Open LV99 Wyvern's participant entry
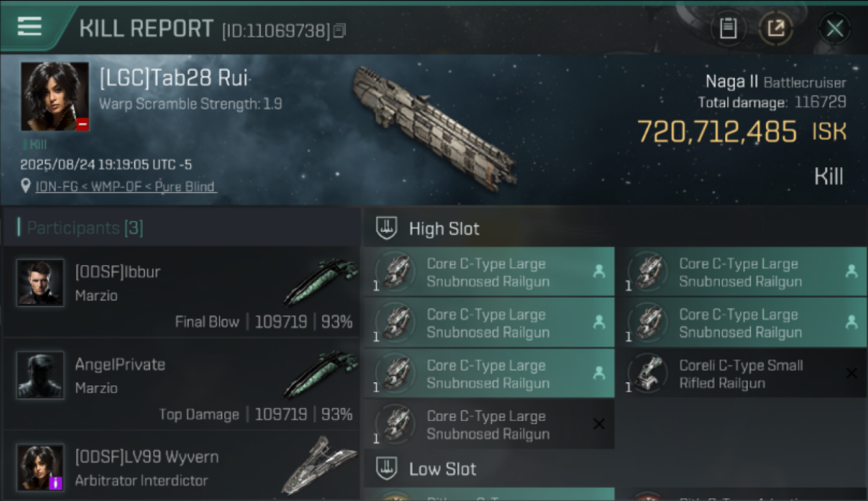The height and width of the screenshot is (501, 868). pos(180,468)
